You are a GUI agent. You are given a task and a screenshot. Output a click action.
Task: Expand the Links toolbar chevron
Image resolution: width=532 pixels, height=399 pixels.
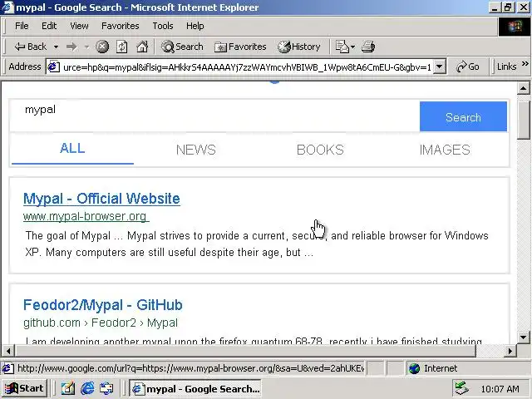tap(525, 64)
